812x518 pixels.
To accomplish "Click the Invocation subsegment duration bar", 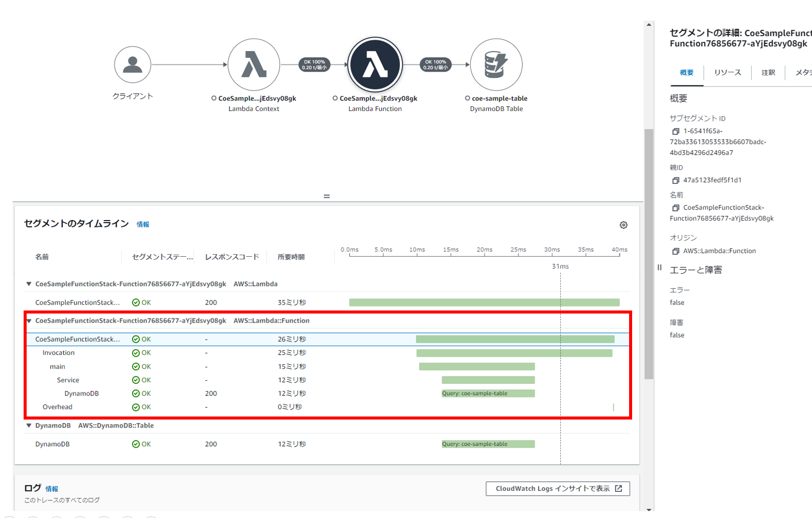I will coord(514,353).
